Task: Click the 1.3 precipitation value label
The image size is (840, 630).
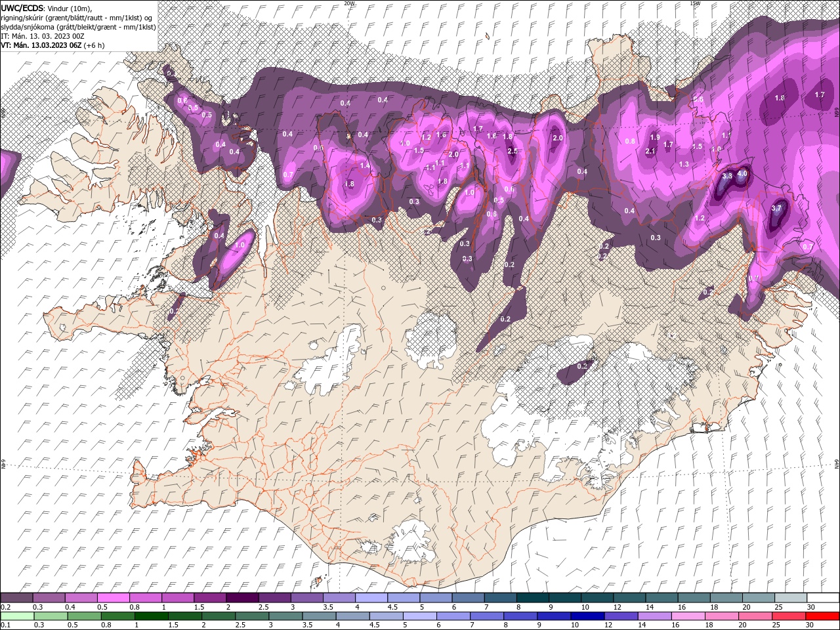Action: point(684,164)
